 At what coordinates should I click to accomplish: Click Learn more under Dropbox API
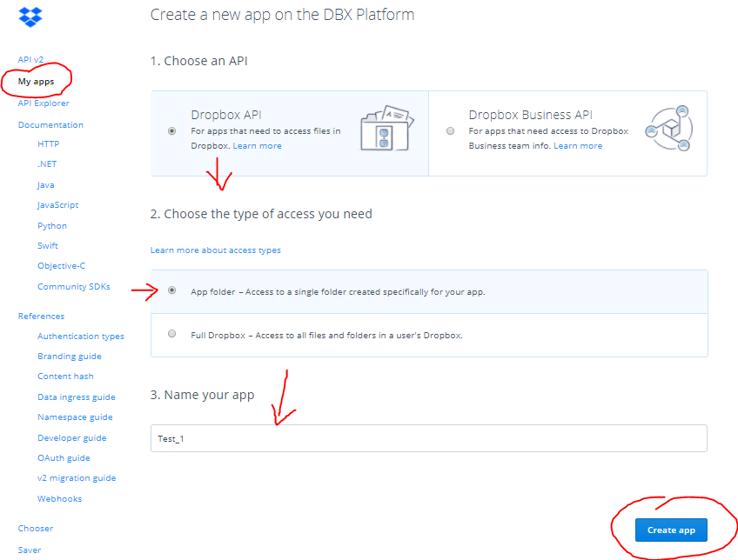(257, 146)
